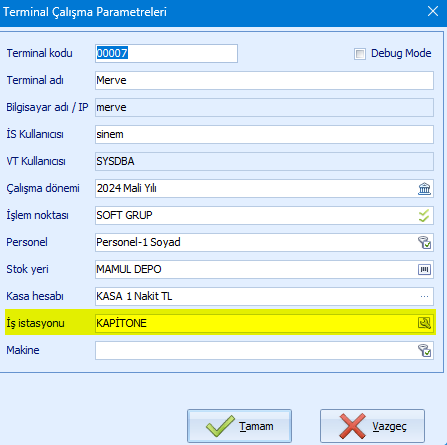Click the Terminal kodu label
Viewport: 447px width, 445px height.
coord(39,53)
